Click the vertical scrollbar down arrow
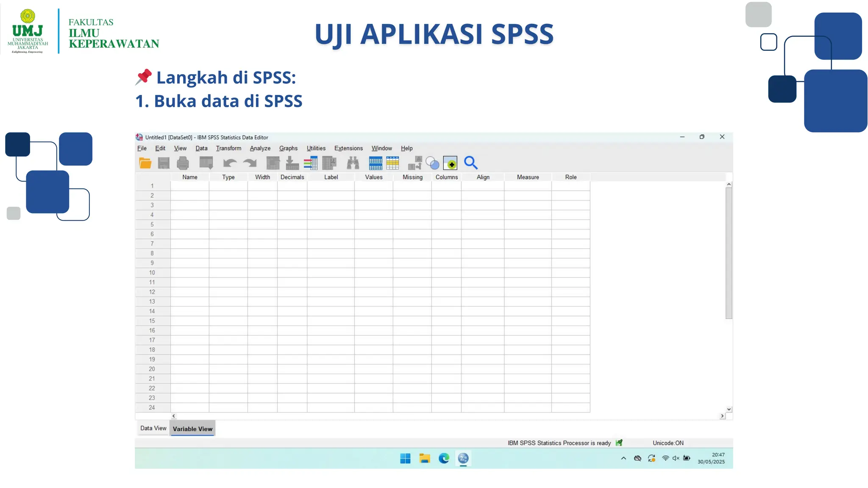The image size is (868, 488). pyautogui.click(x=729, y=409)
